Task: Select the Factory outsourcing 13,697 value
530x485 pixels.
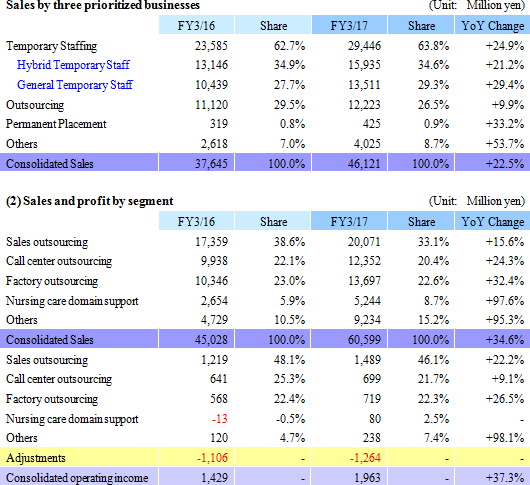Action: coord(364,281)
